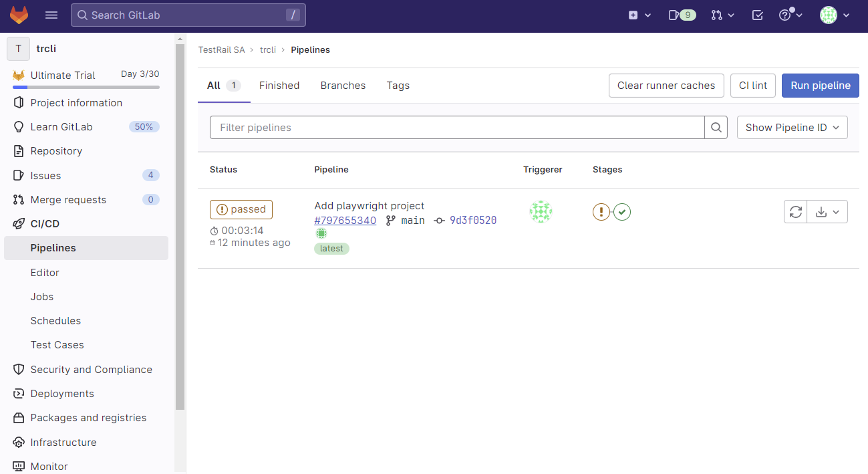The image size is (868, 474).
Task: Expand the user avatar menu
Action: (x=835, y=15)
